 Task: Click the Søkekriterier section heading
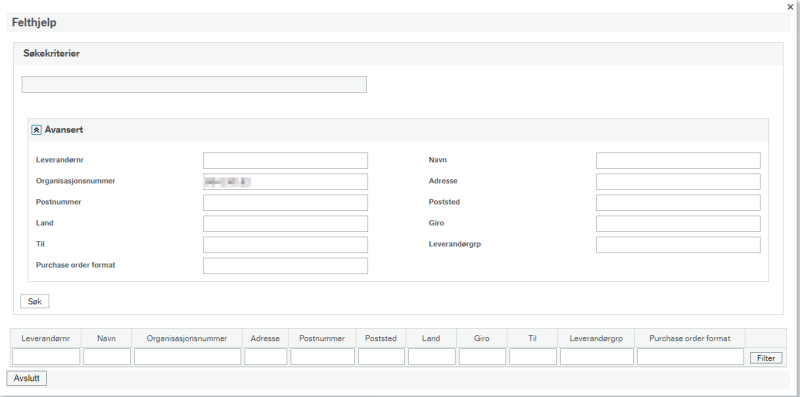(x=52, y=53)
